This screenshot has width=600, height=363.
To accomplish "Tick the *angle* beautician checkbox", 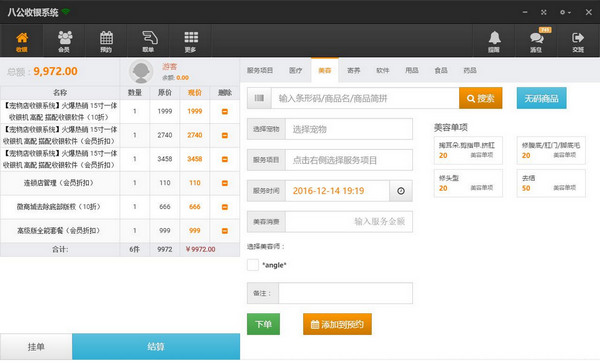I will click(253, 265).
